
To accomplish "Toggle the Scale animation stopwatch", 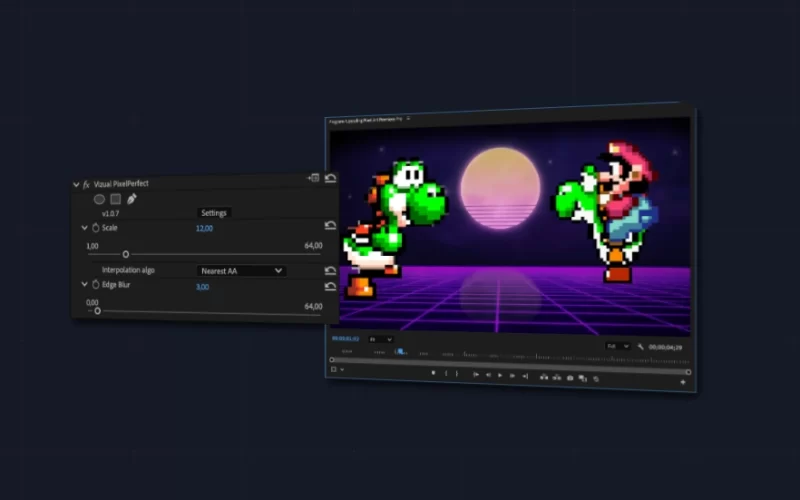I will coord(95,228).
